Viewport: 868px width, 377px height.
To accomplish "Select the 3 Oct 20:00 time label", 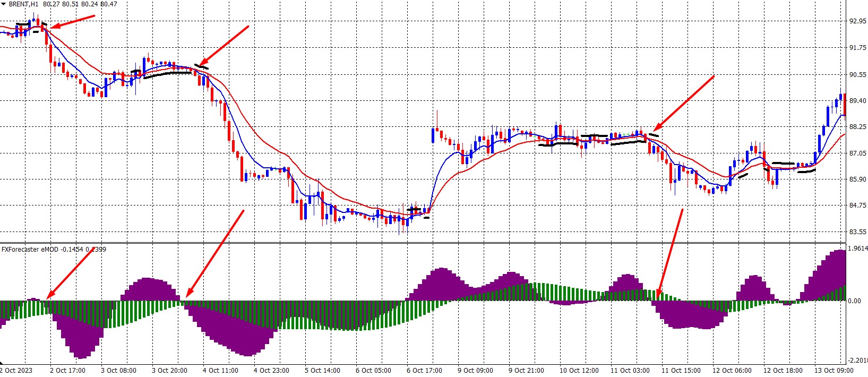I will [x=169, y=371].
